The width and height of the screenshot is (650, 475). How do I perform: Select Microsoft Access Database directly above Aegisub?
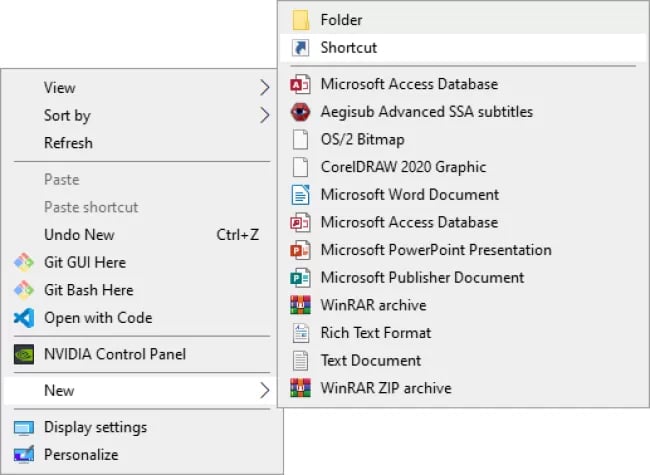point(463,84)
